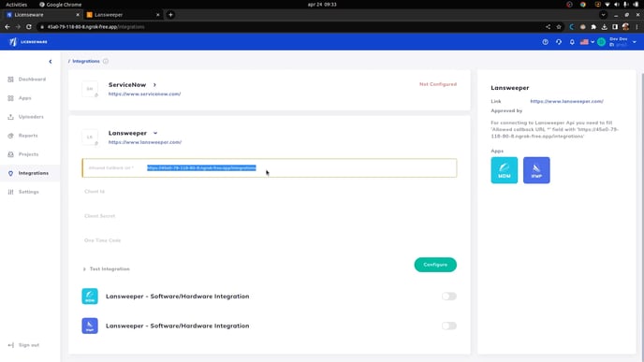Viewport: 644px width, 362px height.
Task: Click the Client Id input field
Action: click(269, 192)
